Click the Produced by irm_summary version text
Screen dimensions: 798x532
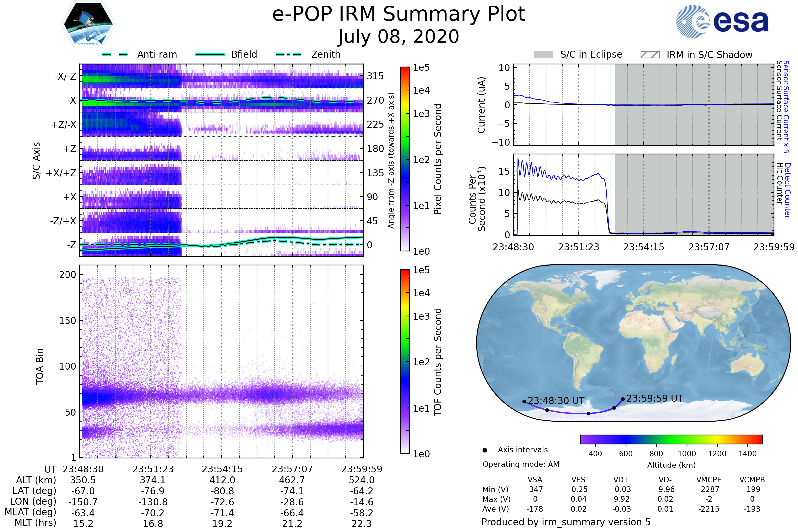tap(566, 522)
